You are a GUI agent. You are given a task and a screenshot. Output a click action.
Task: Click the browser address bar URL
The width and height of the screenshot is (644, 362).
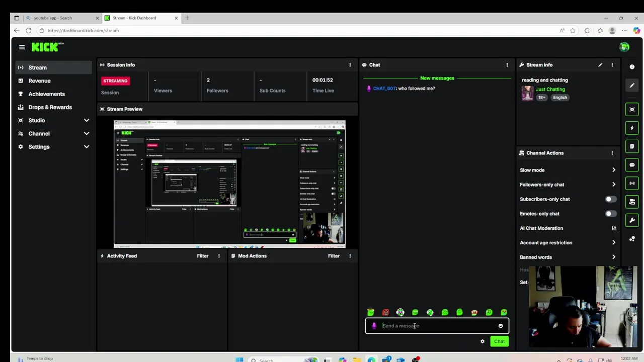tap(83, 31)
